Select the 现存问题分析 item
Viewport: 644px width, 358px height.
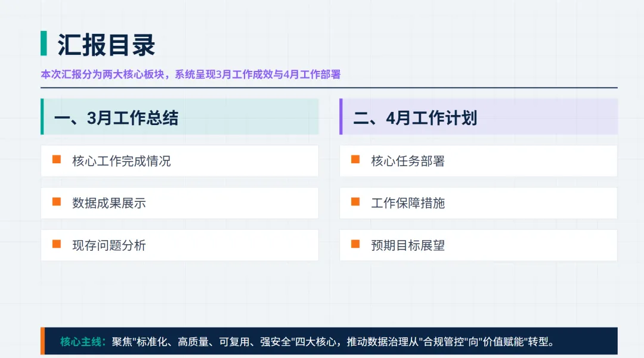pos(179,245)
